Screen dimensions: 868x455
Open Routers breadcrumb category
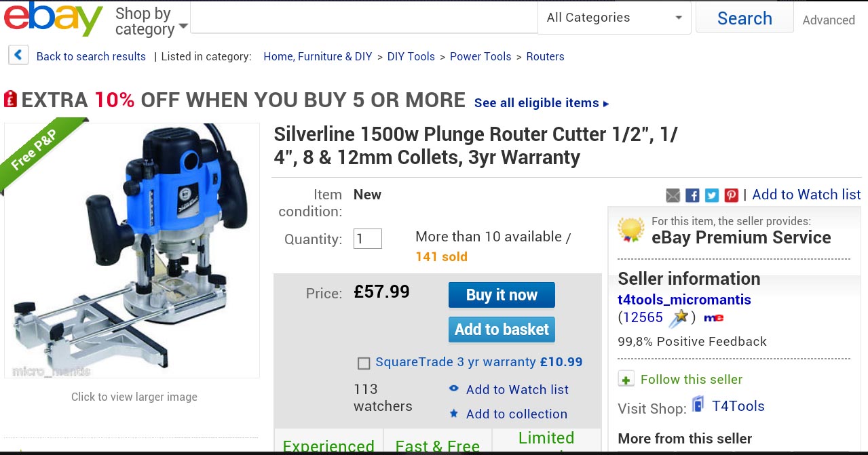[x=545, y=56]
